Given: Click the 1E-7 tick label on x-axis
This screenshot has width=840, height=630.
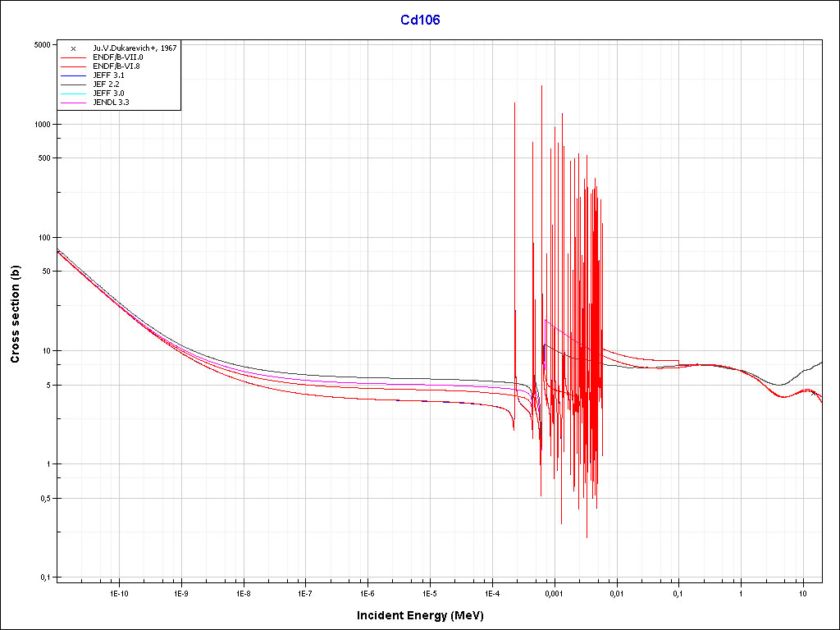Looking at the screenshot, I should 305,593.
